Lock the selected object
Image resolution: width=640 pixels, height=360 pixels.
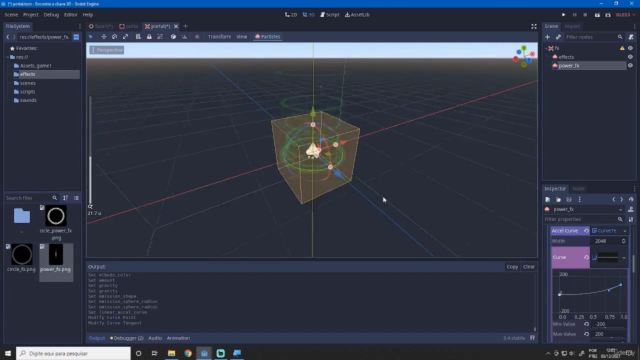coord(149,37)
